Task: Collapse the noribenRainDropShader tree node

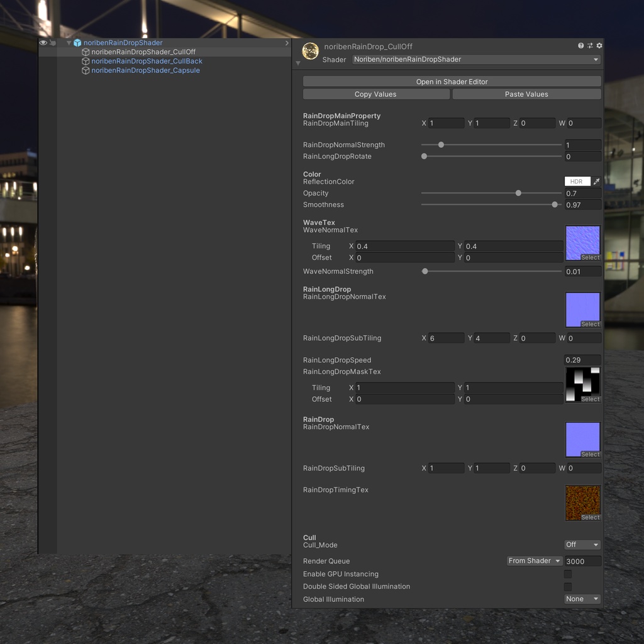Action: 69,43
